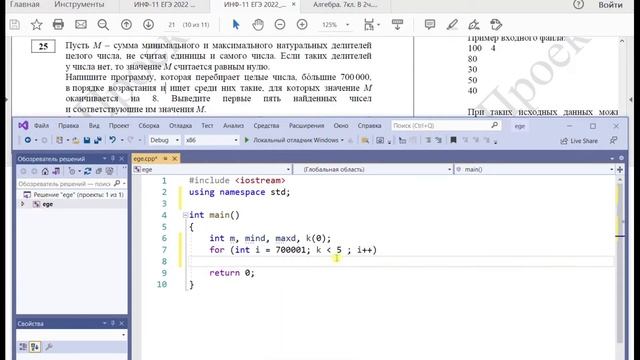640x360 pixels.
Task: Zoom in the PDF with plus icon
Action: (x=302, y=25)
